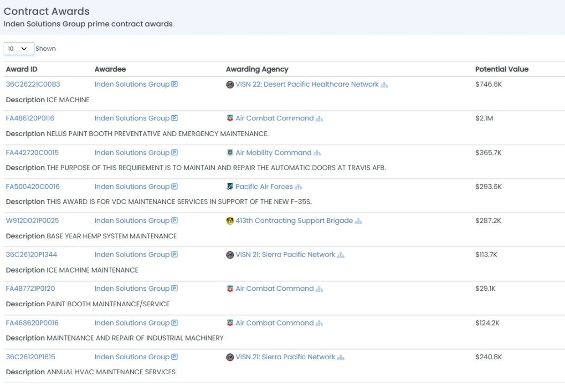Click the hierarchy icon next to Pacific Air Forces
The height and width of the screenshot is (392, 565).
pyautogui.click(x=298, y=187)
